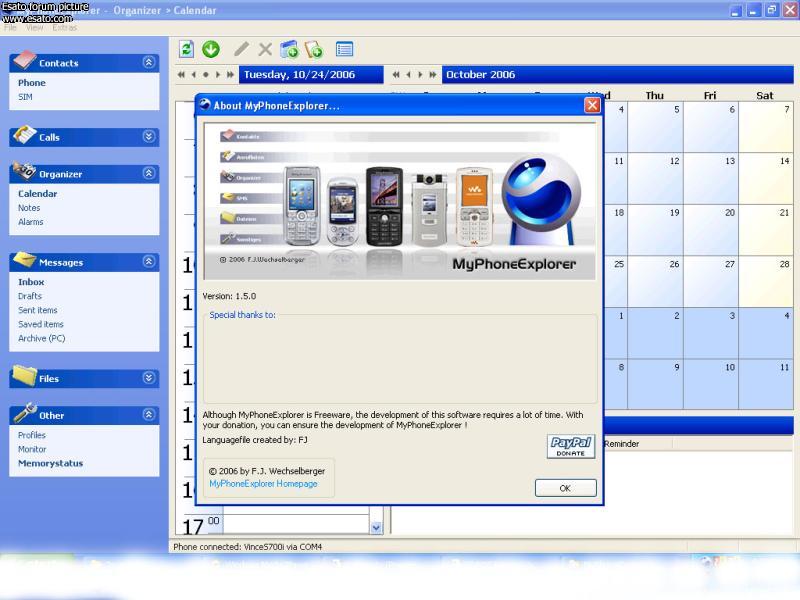This screenshot has height=600, width=800.
Task: Go to next day arrow
Action: (218, 74)
